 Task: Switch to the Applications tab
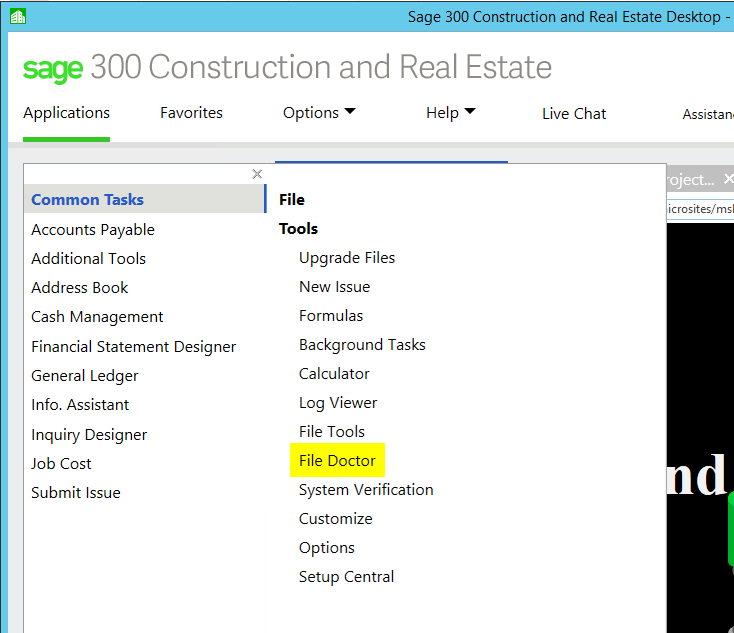click(66, 113)
